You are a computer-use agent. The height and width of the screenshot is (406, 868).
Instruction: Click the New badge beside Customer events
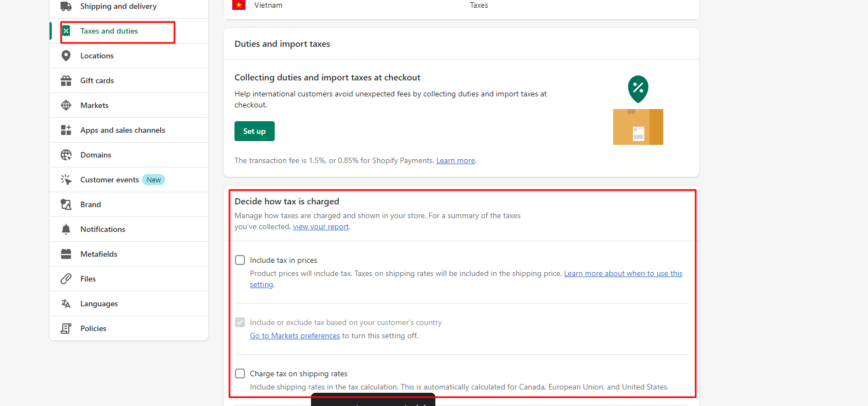click(154, 180)
